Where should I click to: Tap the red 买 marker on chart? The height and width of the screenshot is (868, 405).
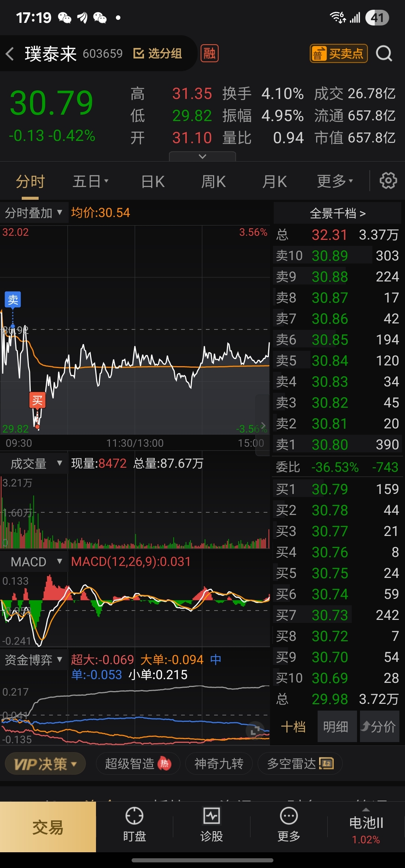point(37,400)
